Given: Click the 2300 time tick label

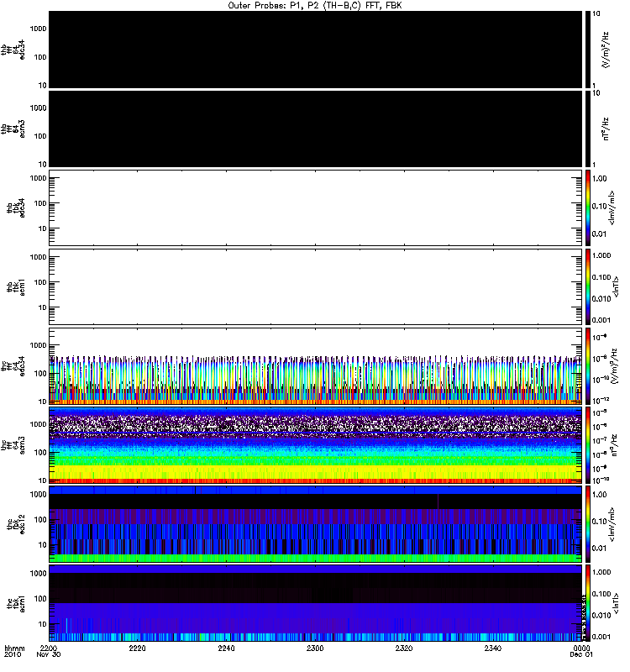Looking at the screenshot, I should tap(315, 648).
